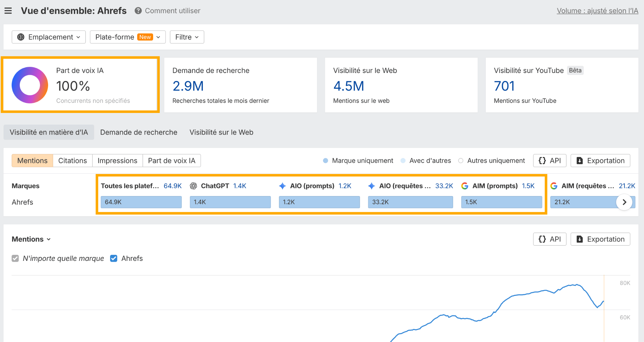Viewport: 644px width, 342px height.
Task: Open the Mentions chart dropdown
Action: (x=31, y=239)
